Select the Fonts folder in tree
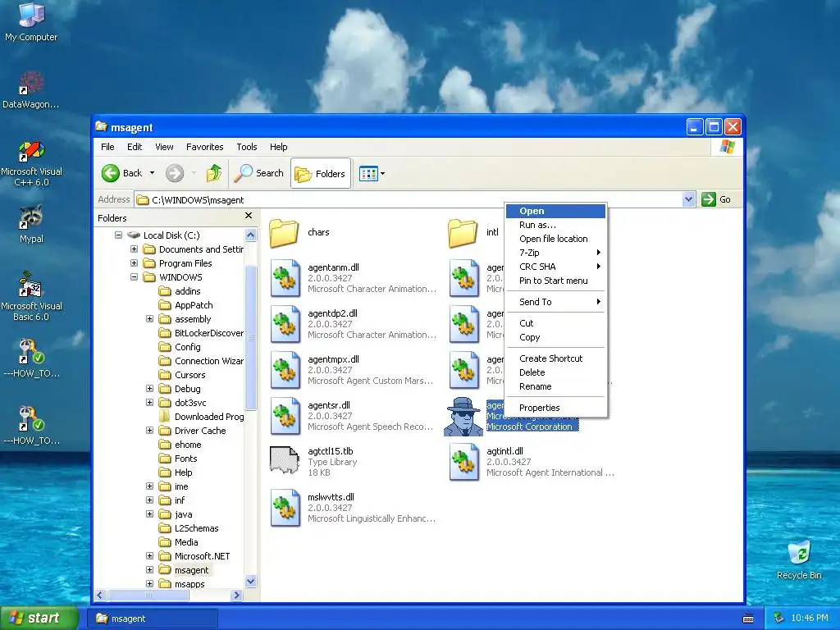The height and width of the screenshot is (630, 840). tap(178, 459)
